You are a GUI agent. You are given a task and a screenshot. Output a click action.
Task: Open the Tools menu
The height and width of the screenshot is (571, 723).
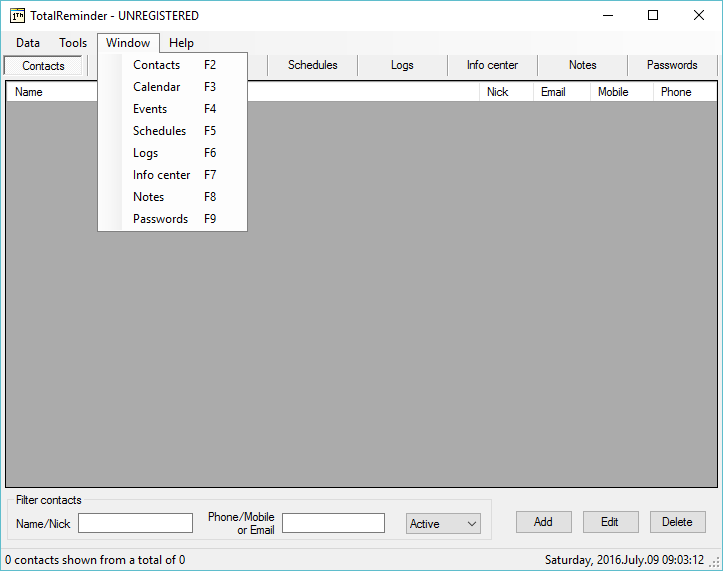(x=73, y=43)
